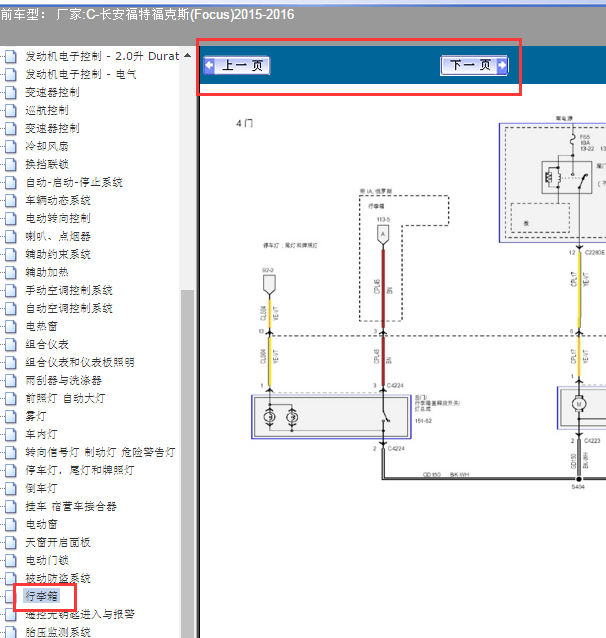
Task: Click the 92-2 reference connector symbol
Action: (269, 284)
